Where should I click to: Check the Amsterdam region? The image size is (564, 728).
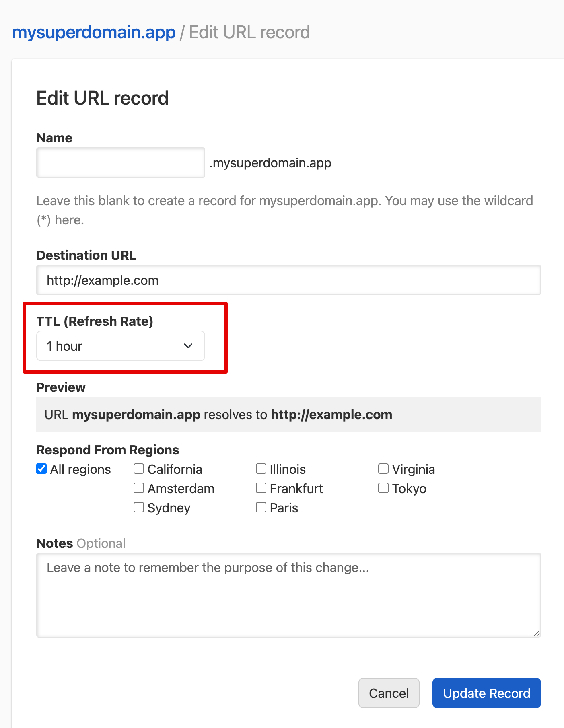tap(138, 487)
